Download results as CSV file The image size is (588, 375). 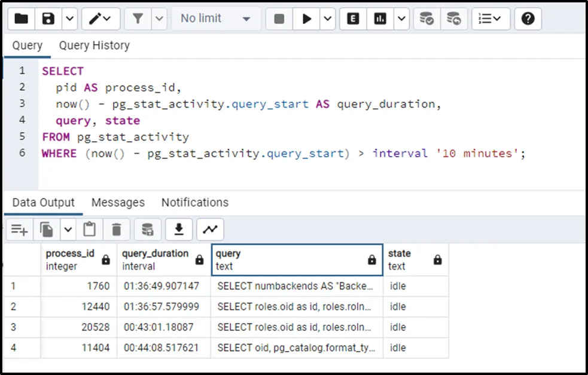(178, 229)
